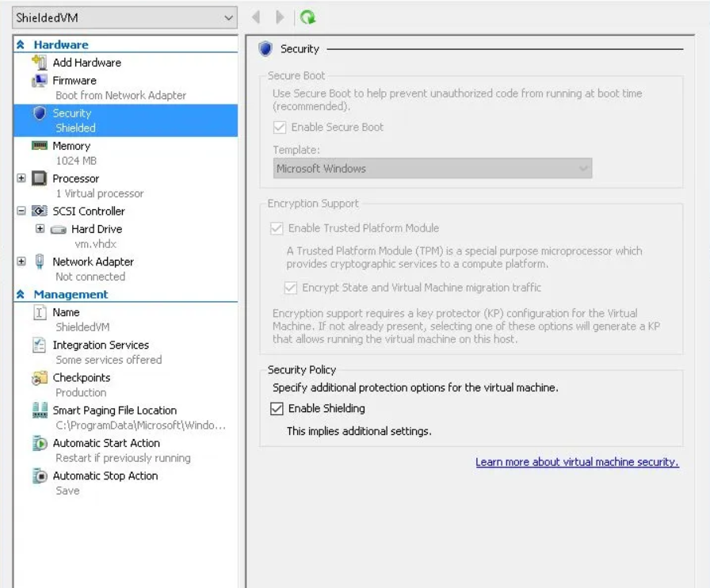Select the Integration Services icon
The height and width of the screenshot is (588, 710).
pyautogui.click(x=40, y=346)
